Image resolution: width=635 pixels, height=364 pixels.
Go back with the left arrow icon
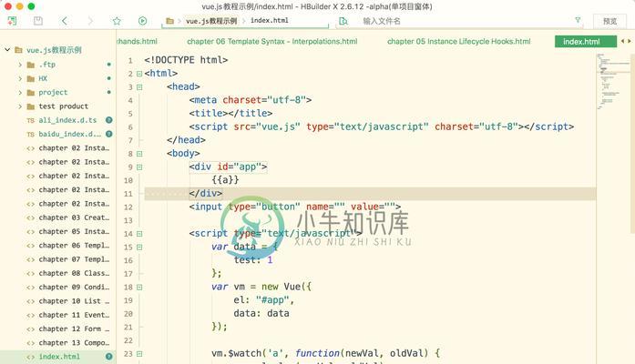click(65, 21)
